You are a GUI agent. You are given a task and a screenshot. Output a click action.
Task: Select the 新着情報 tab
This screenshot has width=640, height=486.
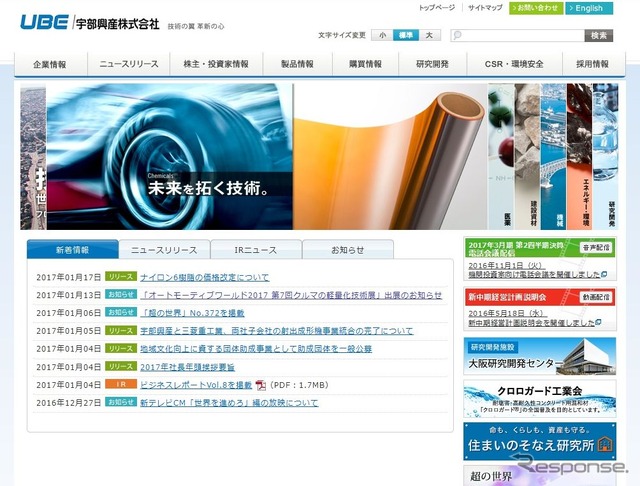click(73, 250)
